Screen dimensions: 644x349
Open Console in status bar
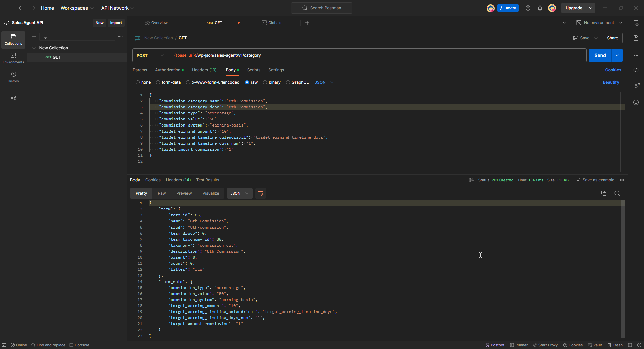tap(79, 345)
